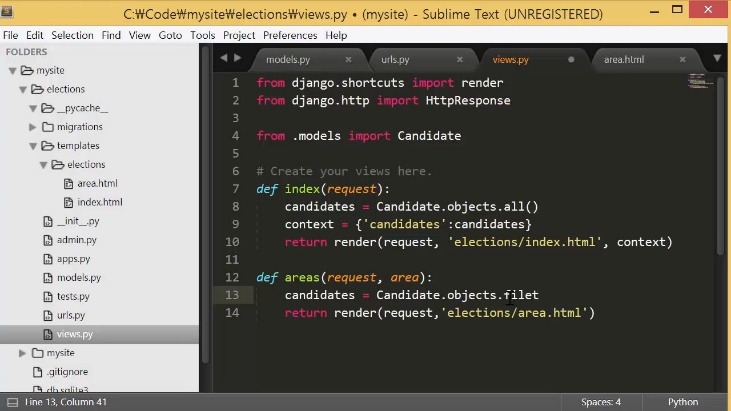The image size is (731, 411).
Task: Open index.html in the sidebar tree
Action: [99, 202]
